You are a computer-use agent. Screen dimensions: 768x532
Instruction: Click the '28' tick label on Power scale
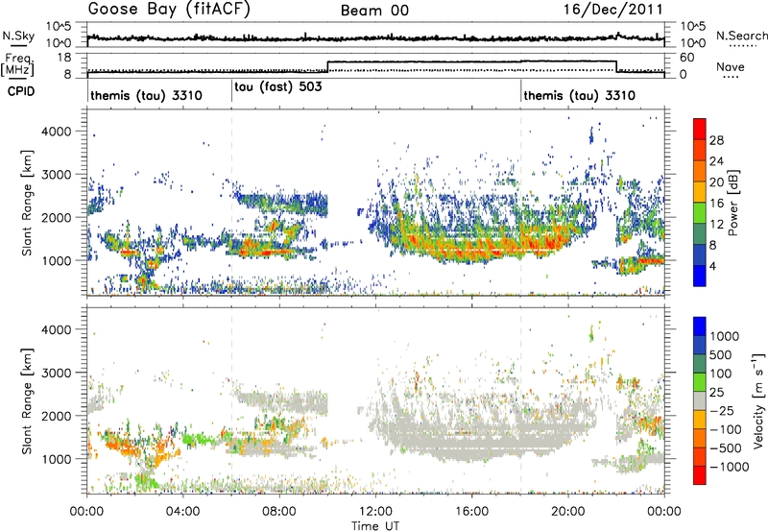click(716, 140)
